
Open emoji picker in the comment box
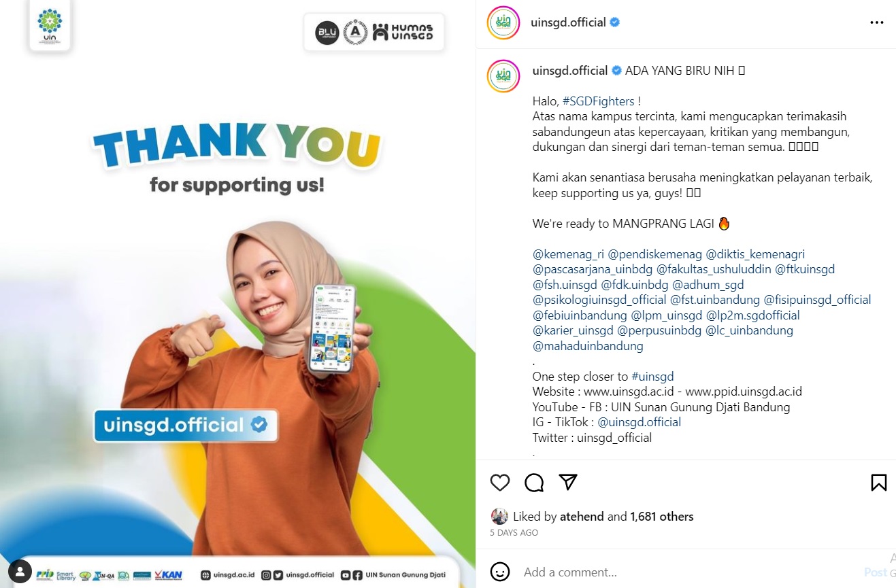[500, 572]
